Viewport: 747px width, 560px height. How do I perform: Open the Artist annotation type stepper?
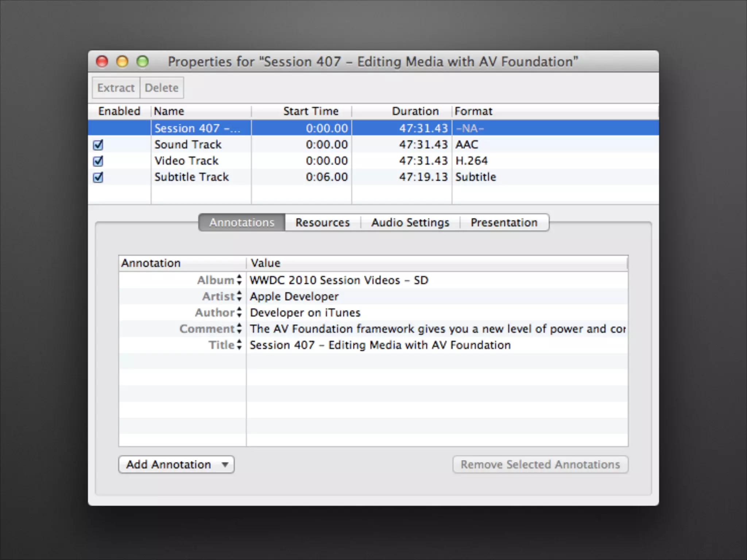pos(239,296)
